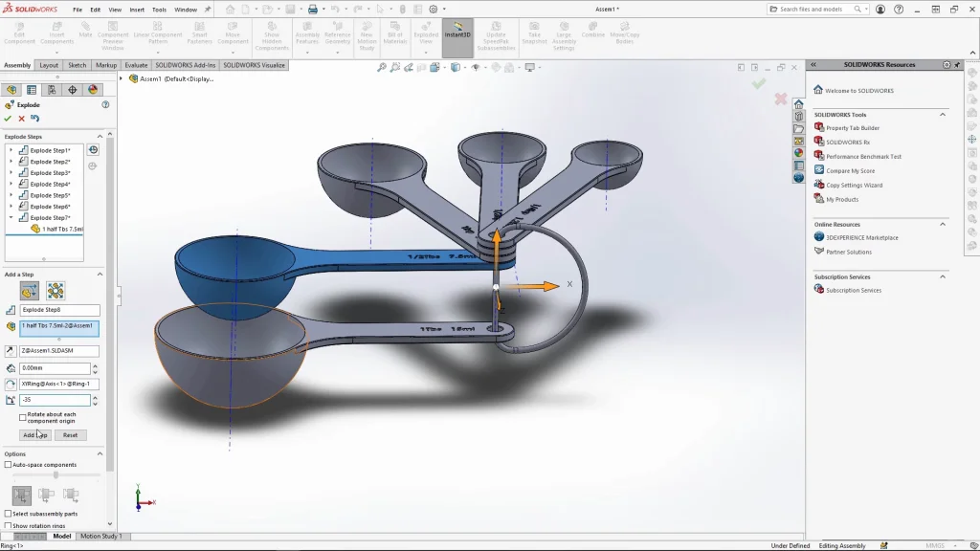This screenshot has width=980, height=551.
Task: Expand Explode Step1 in the steps list
Action: coord(11,150)
